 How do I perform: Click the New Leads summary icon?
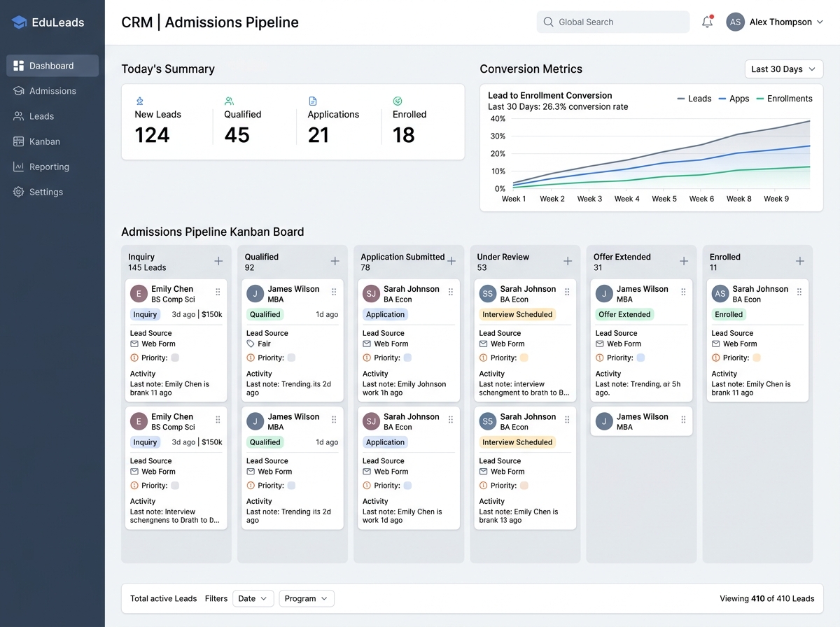(139, 101)
